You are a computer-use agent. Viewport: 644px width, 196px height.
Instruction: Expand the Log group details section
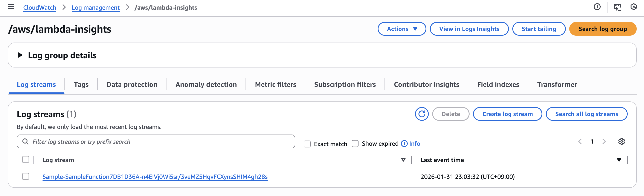20,55
